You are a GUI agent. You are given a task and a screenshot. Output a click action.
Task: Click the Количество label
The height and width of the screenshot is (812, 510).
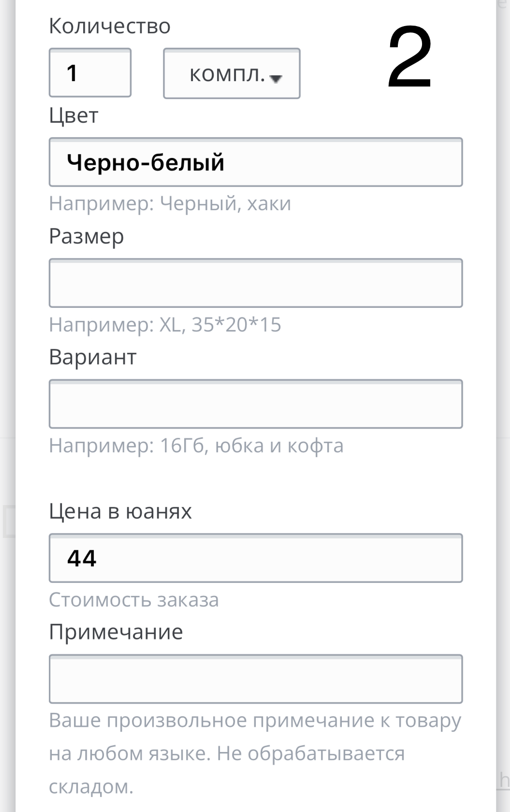click(110, 26)
